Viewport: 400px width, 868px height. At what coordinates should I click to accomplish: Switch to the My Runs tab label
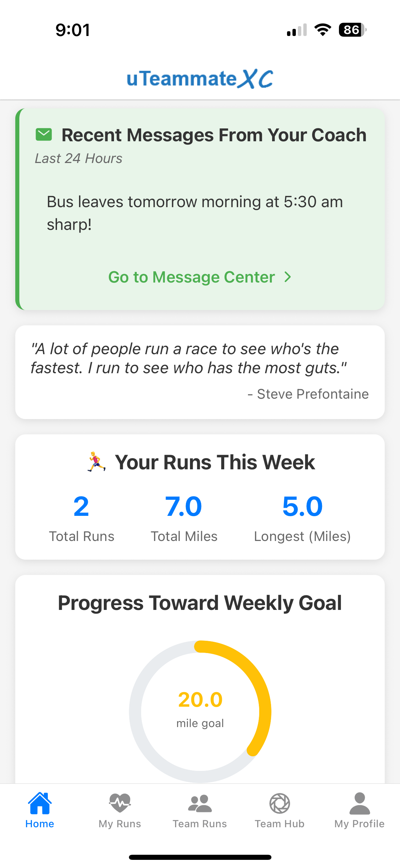pos(120,824)
